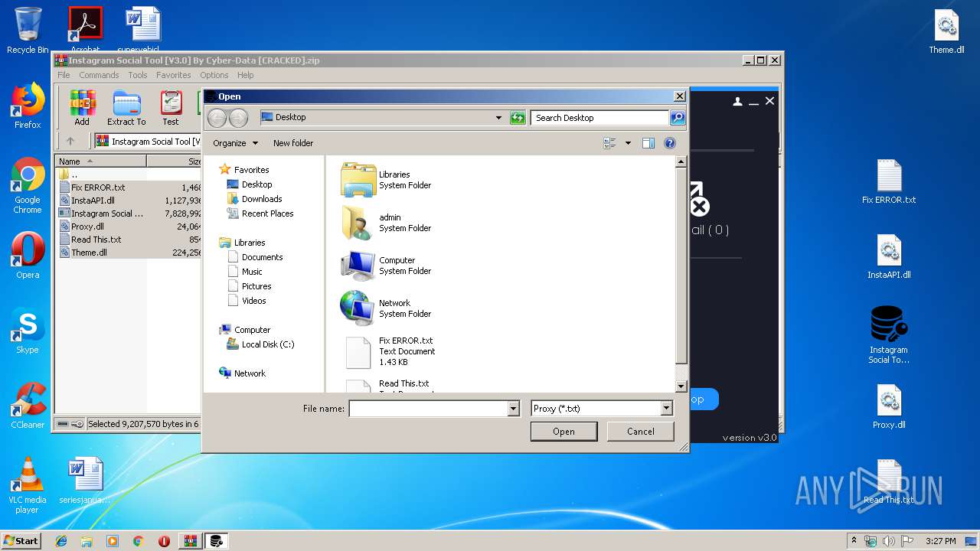Expand the File name history dropdown

(514, 409)
